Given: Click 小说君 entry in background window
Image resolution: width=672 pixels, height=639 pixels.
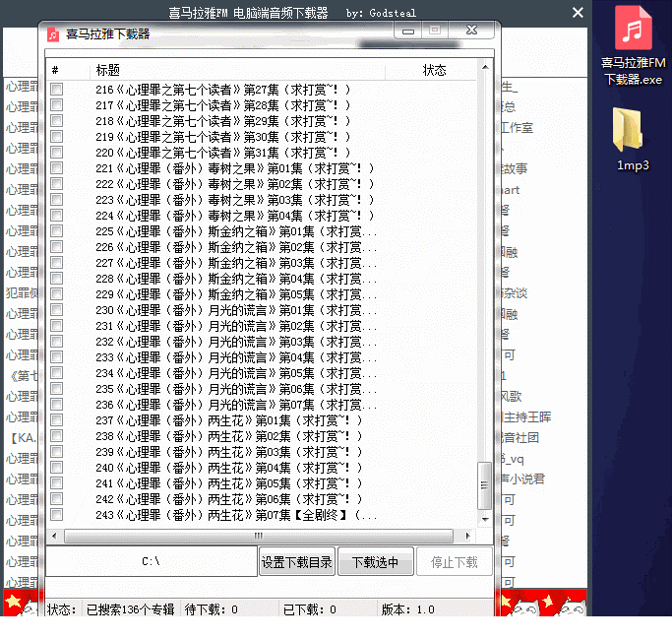Looking at the screenshot, I should (522, 479).
